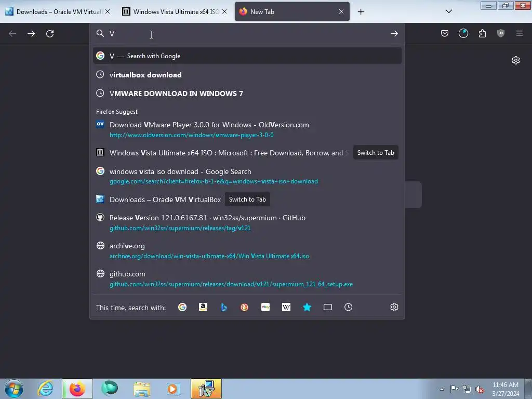
Task: Show hidden tray icons arrow
Action: click(x=442, y=389)
